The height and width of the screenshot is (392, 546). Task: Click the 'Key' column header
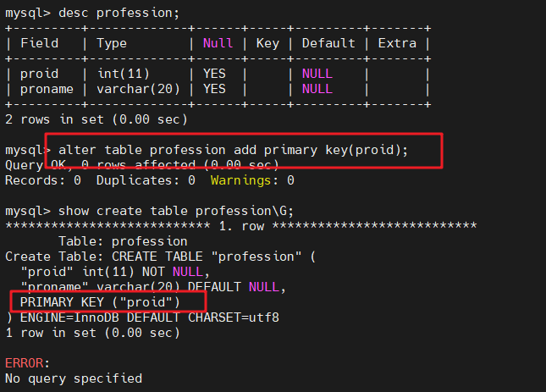[x=267, y=42]
